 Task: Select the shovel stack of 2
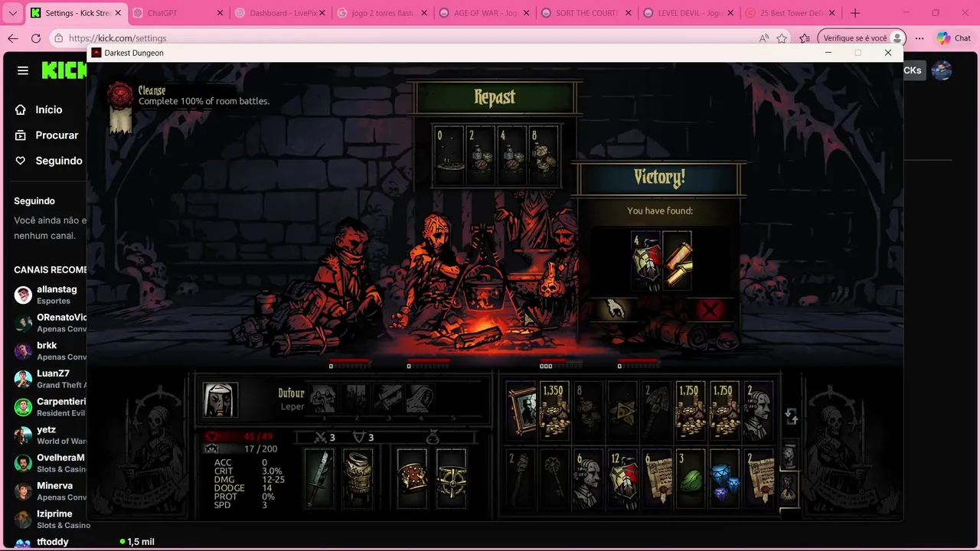[656, 411]
